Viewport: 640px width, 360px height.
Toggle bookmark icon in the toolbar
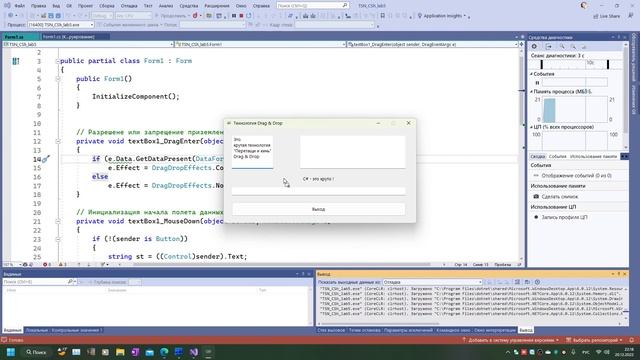(382, 16)
